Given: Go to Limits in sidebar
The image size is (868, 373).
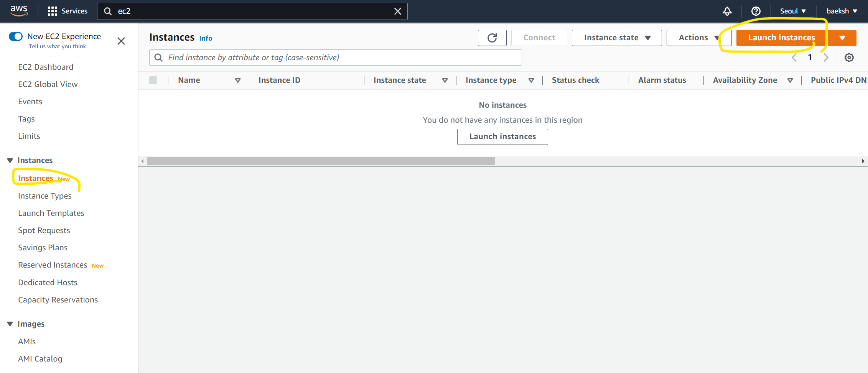Looking at the screenshot, I should point(29,136).
